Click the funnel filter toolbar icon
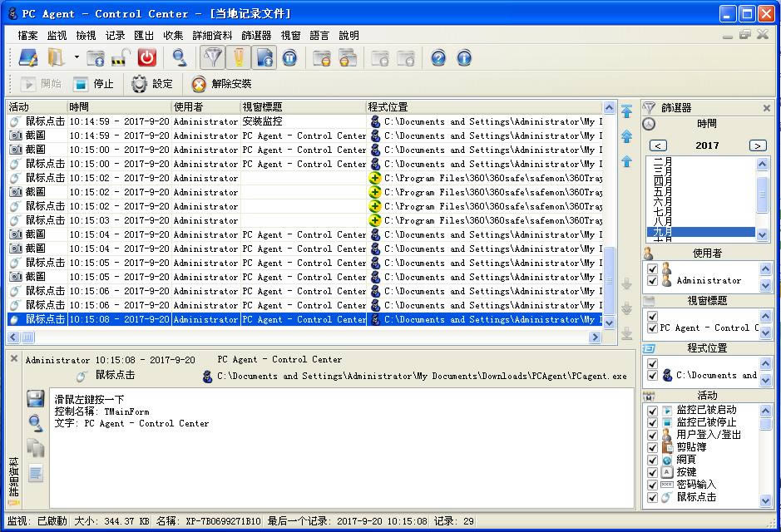 [x=214, y=57]
